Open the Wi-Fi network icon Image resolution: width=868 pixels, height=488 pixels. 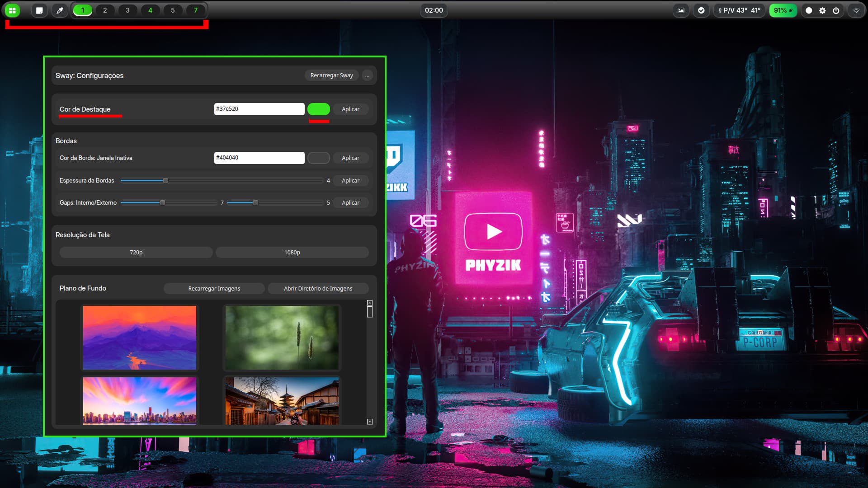[856, 10]
